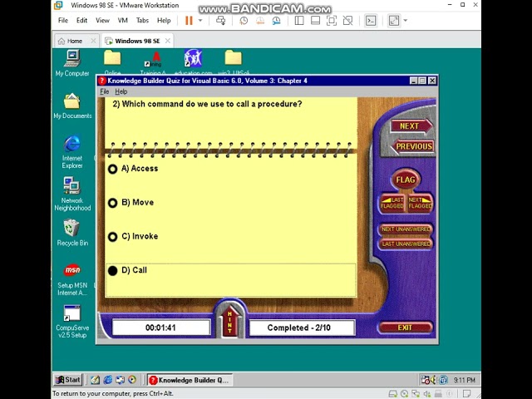Click the Send Ctrl+Alt+Del toolbar icon

pyautogui.click(x=221, y=21)
